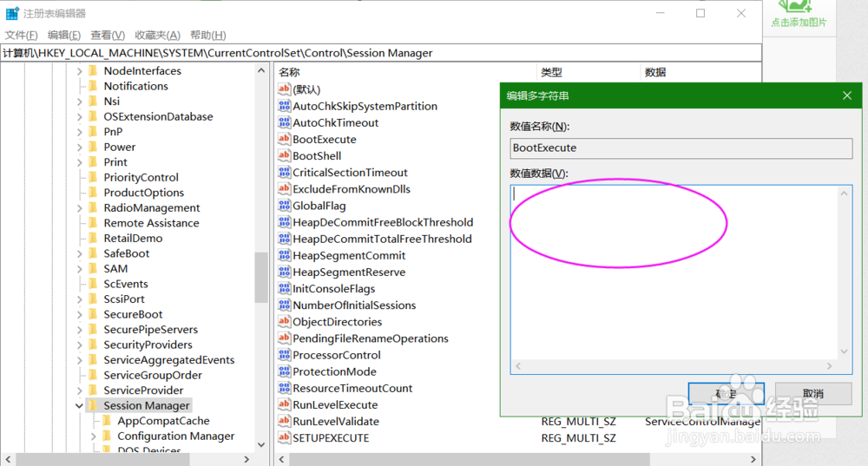Close the 编辑多字符串 dialog

[847, 95]
